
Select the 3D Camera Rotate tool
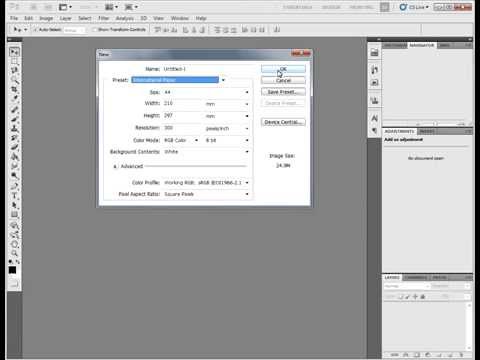click(x=14, y=235)
